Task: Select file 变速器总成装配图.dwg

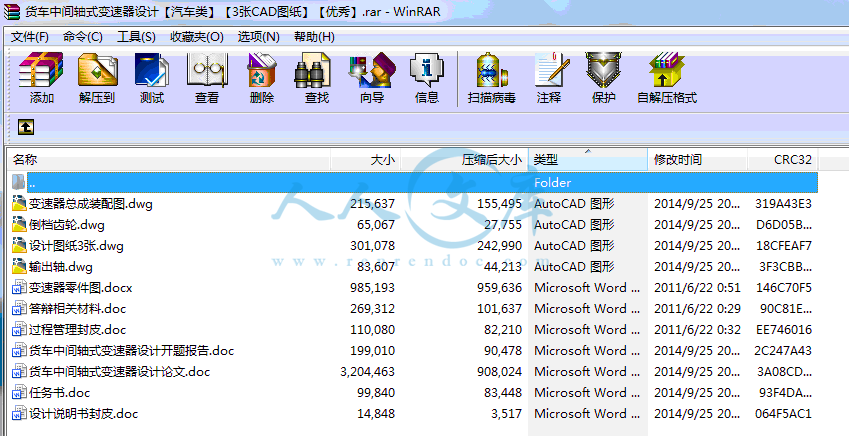Action: (90, 204)
